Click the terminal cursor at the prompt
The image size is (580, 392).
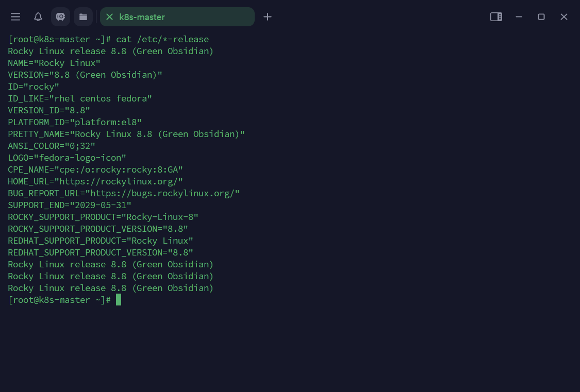119,300
